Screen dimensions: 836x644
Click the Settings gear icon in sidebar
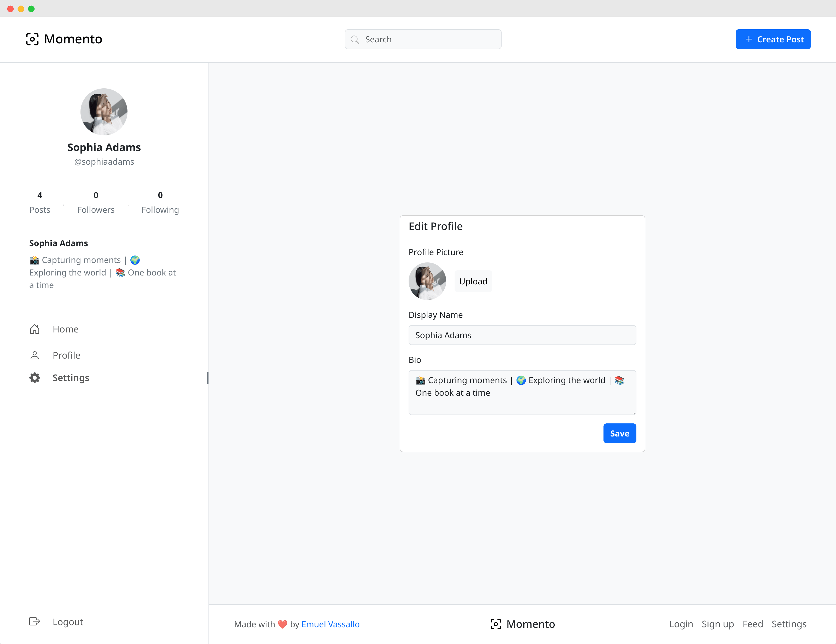click(35, 378)
